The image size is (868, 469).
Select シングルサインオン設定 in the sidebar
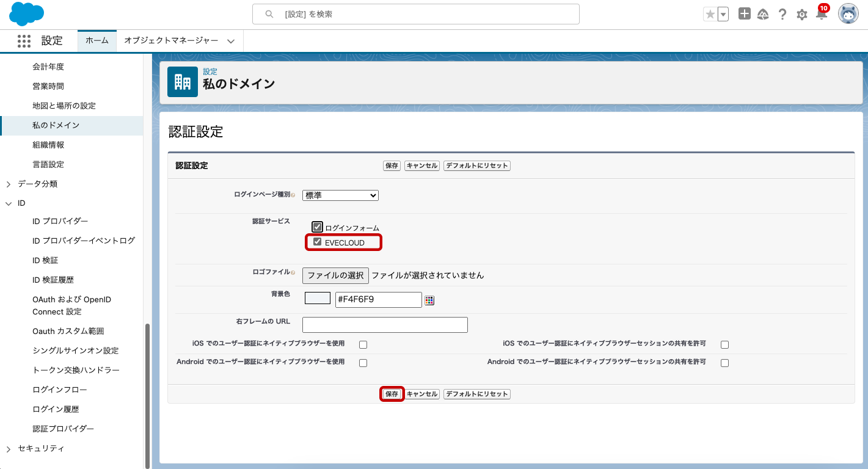[75, 351]
